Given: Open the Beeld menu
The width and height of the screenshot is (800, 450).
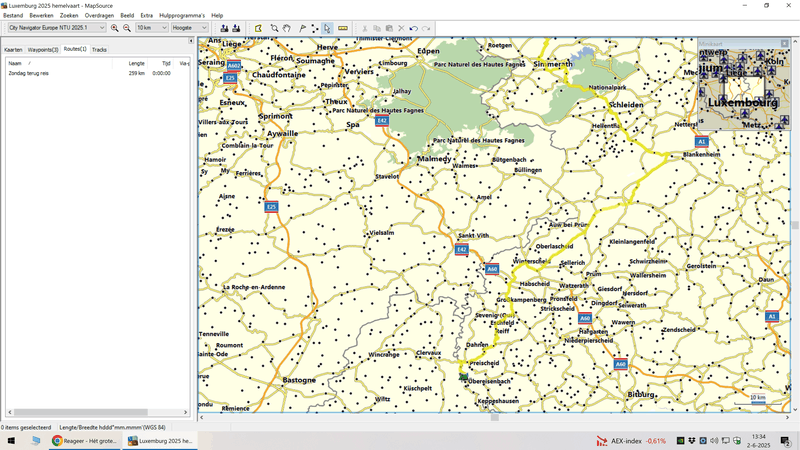Looking at the screenshot, I should point(127,15).
